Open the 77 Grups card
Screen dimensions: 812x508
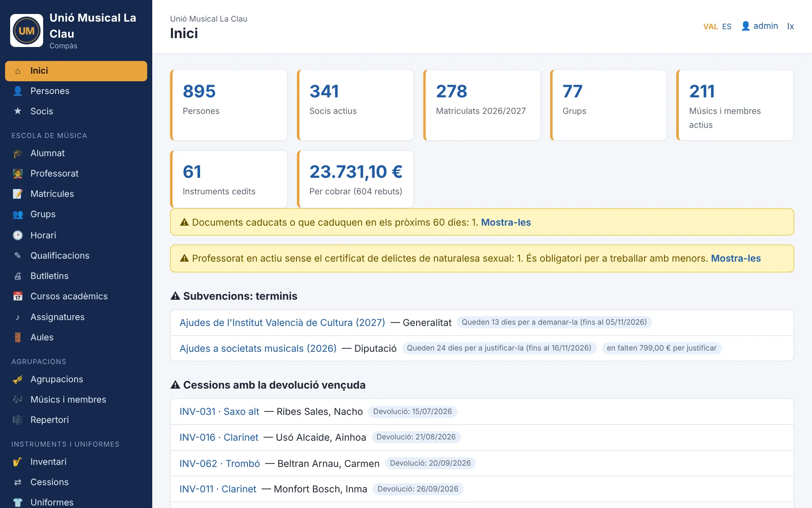point(609,105)
